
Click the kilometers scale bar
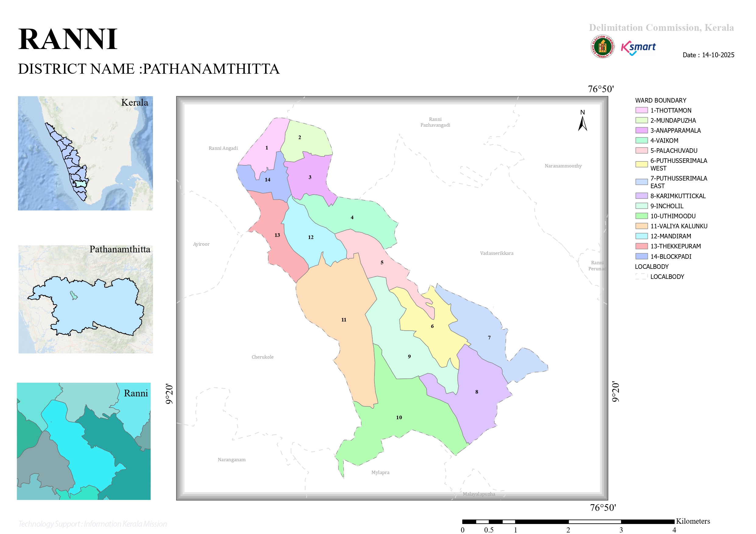[568, 522]
